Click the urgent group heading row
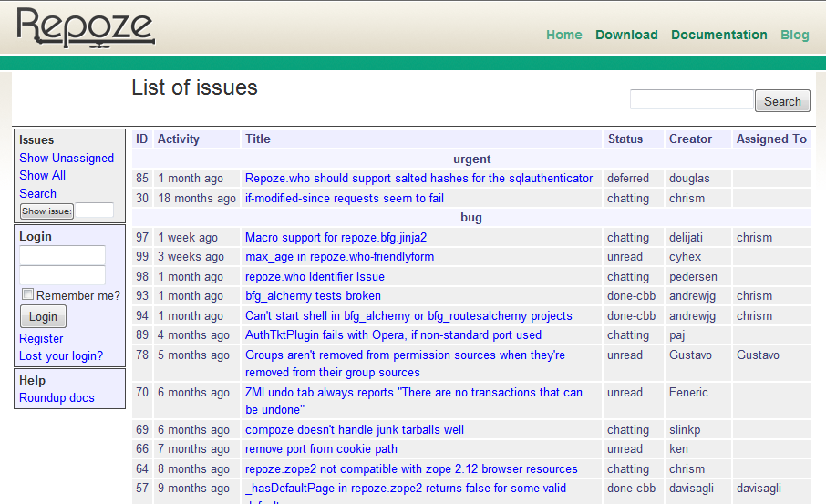Image resolution: width=826 pixels, height=504 pixels. [x=471, y=159]
